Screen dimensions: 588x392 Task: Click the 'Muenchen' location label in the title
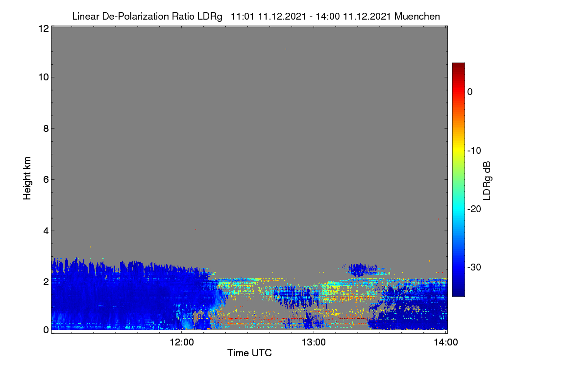click(417, 16)
